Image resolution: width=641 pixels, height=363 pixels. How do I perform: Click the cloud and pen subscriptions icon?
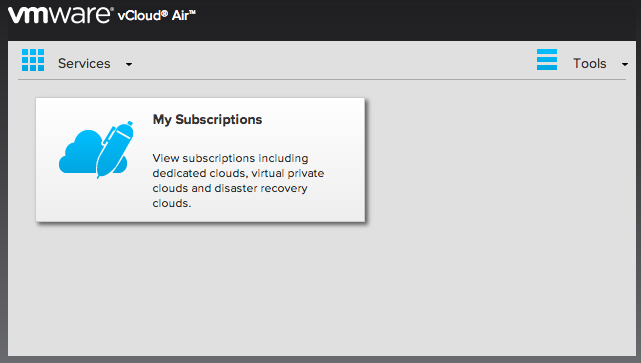(x=96, y=149)
